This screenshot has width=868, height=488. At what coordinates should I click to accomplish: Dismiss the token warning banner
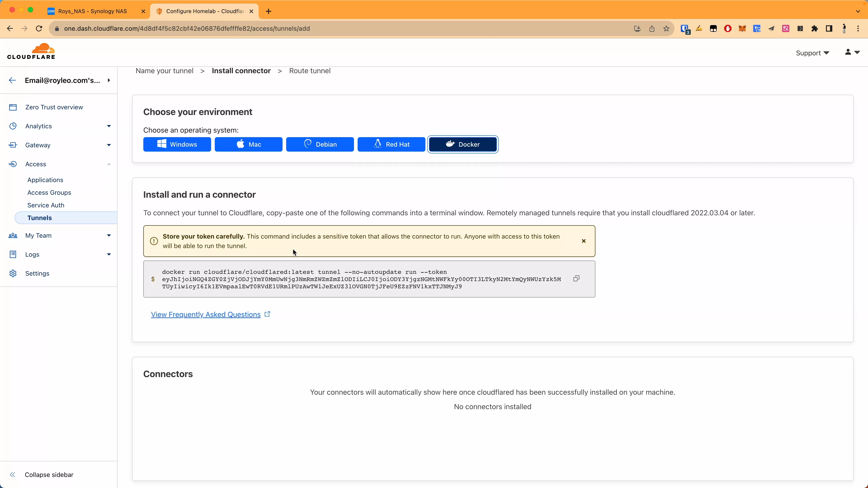(x=584, y=241)
